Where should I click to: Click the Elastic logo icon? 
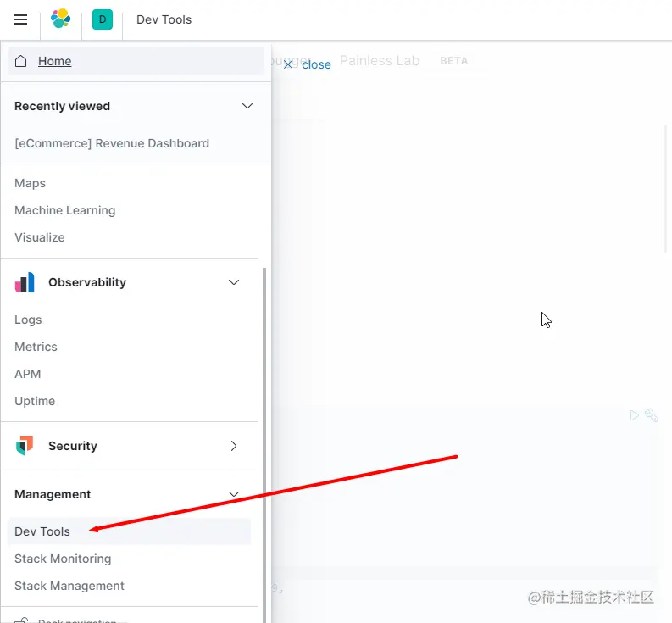(60, 19)
